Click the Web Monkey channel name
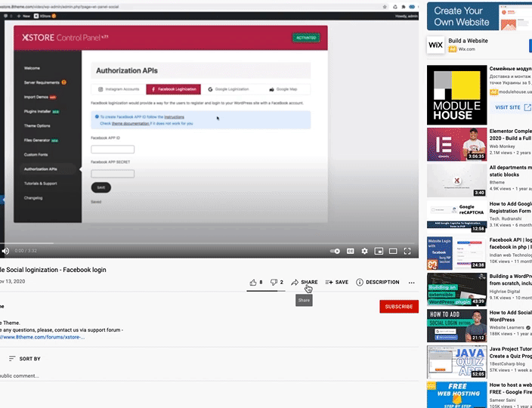The height and width of the screenshot is (408, 532). 502,146
